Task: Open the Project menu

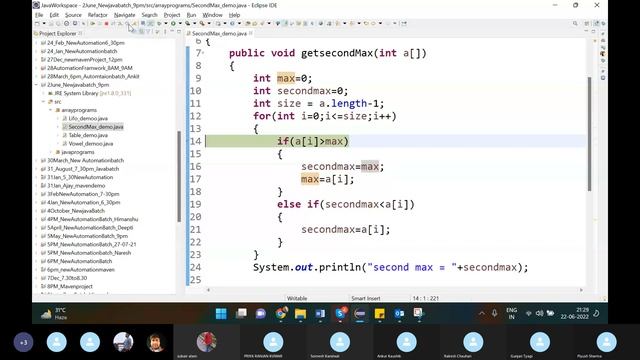Action: point(172,15)
